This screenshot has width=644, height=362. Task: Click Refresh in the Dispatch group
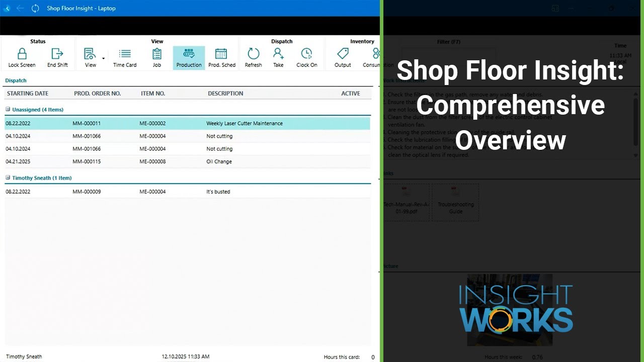[x=253, y=58]
